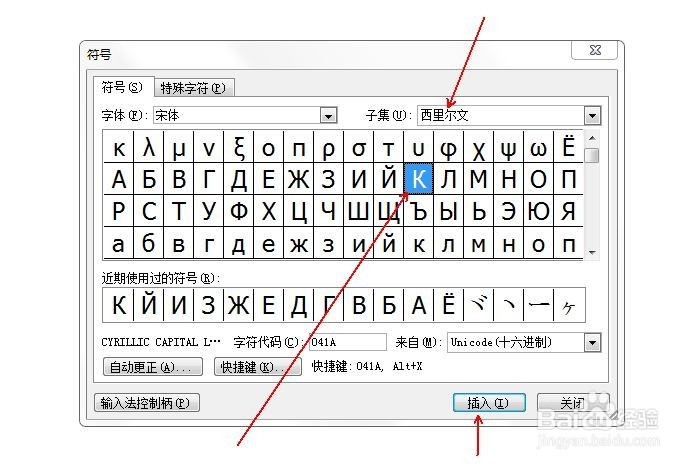Click the 输入法控制柄(P) button
The height and width of the screenshot is (466, 700).
pos(147,403)
